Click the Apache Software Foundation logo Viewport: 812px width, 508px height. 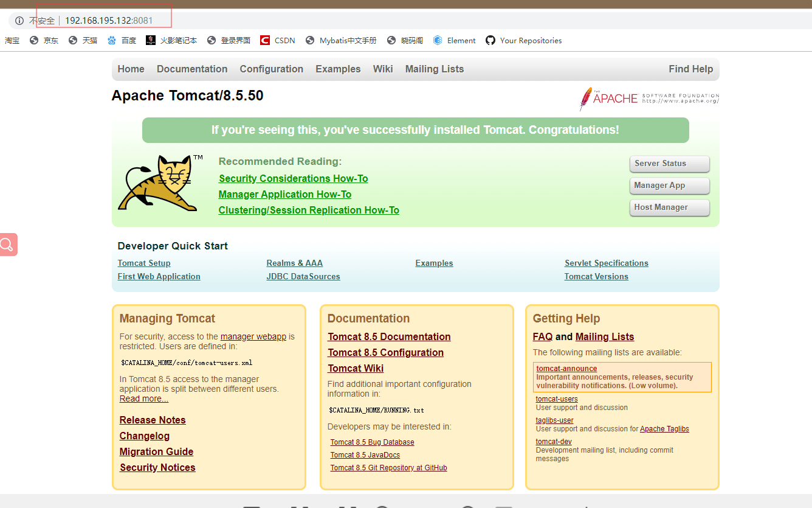pyautogui.click(x=649, y=99)
